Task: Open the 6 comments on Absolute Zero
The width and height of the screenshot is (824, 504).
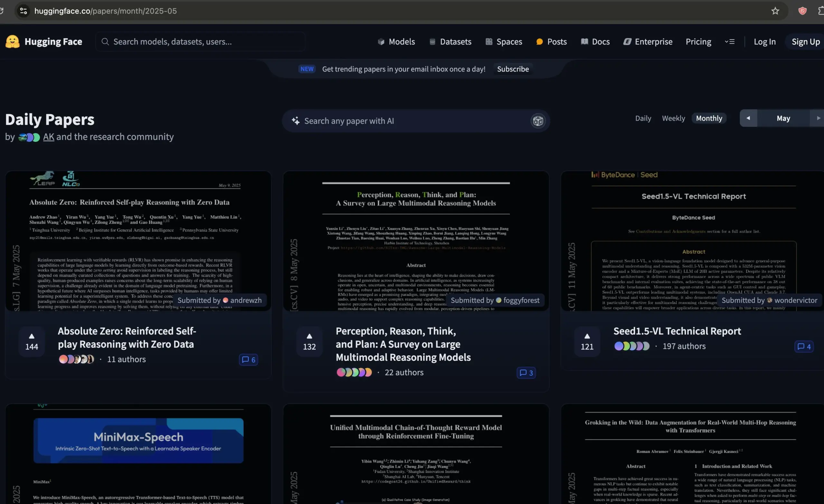Action: (x=248, y=359)
